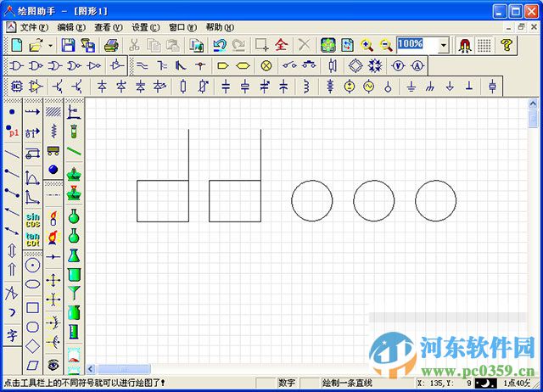543x392 pixels.
Task: Select the diamond shape tool
Action: point(33,346)
